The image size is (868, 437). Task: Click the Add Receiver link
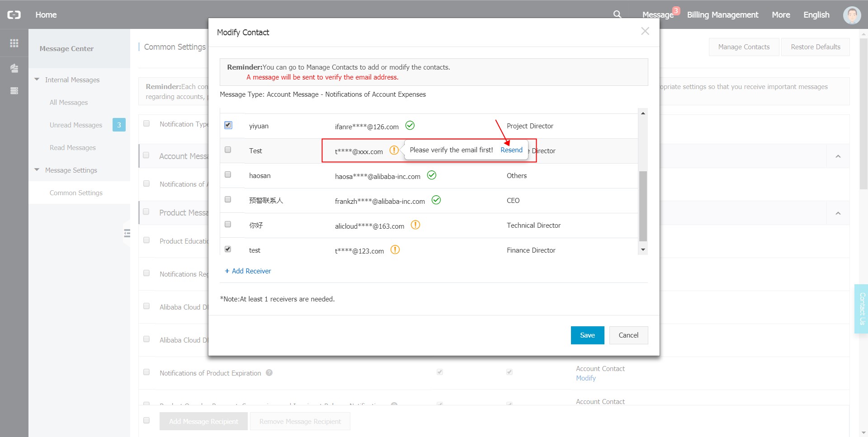click(248, 271)
